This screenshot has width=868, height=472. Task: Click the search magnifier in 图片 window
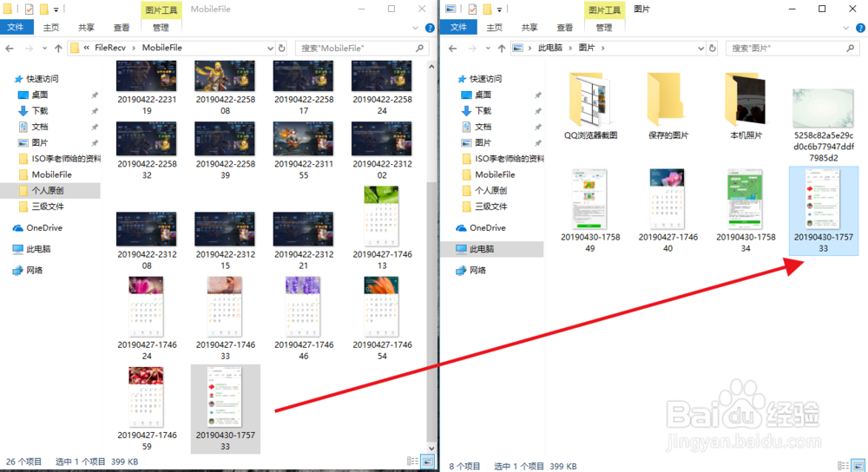pyautogui.click(x=851, y=48)
